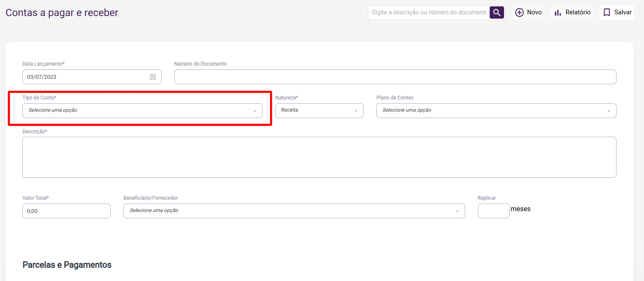Click the Plano de Contas dropdown arrow
This screenshot has width=644, height=281.
coord(609,111)
